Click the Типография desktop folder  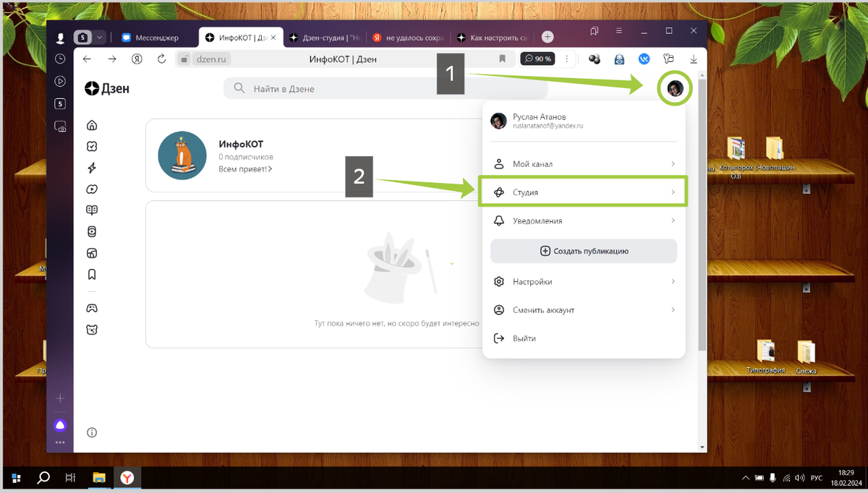pyautogui.click(x=766, y=356)
